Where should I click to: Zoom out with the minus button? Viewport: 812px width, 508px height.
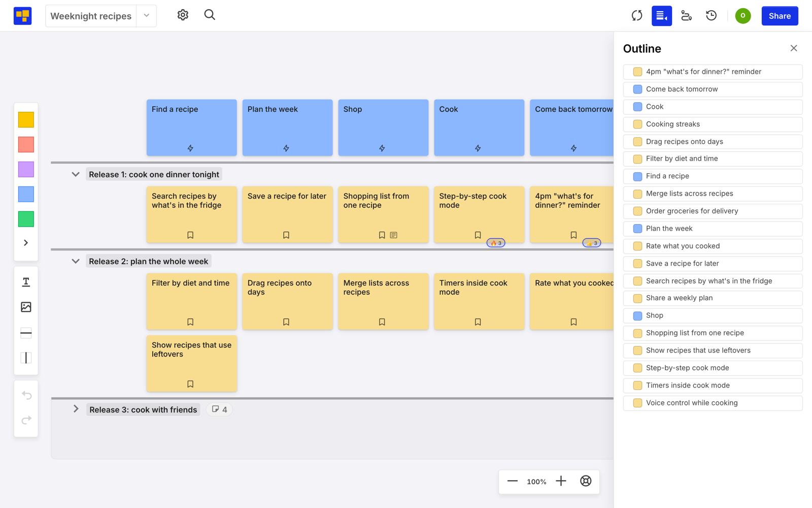coord(513,481)
